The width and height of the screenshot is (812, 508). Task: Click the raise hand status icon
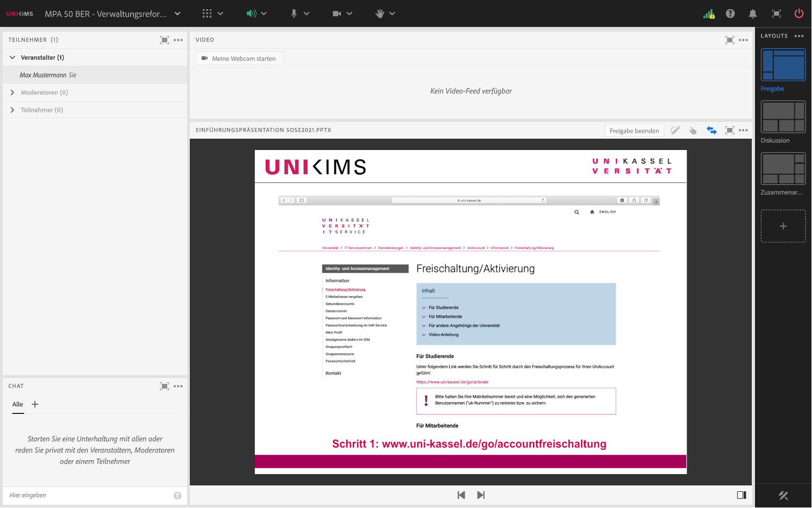(x=380, y=13)
